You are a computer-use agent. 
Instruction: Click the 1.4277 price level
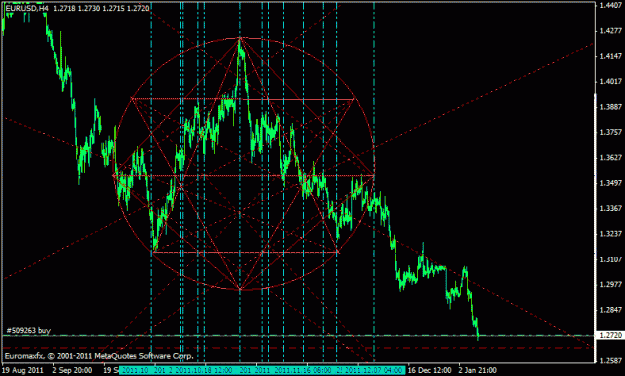611,30
